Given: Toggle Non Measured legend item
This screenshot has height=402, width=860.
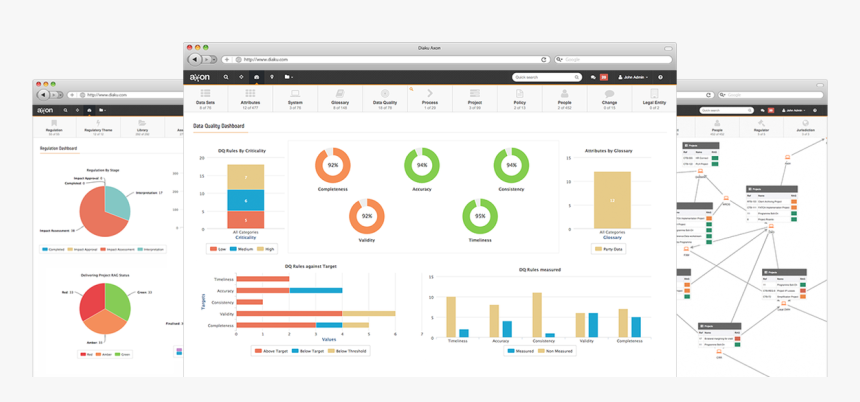Looking at the screenshot, I should (555, 350).
